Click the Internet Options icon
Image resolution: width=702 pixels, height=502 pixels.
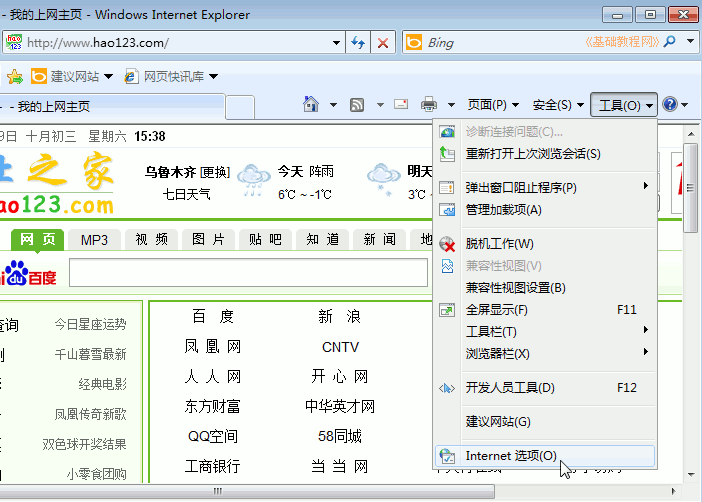coord(447,456)
